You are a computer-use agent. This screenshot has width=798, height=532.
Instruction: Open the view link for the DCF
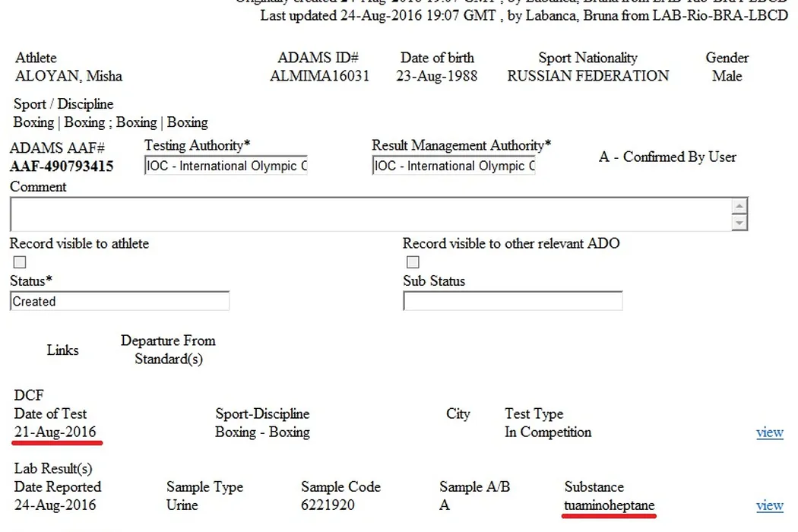point(769,432)
